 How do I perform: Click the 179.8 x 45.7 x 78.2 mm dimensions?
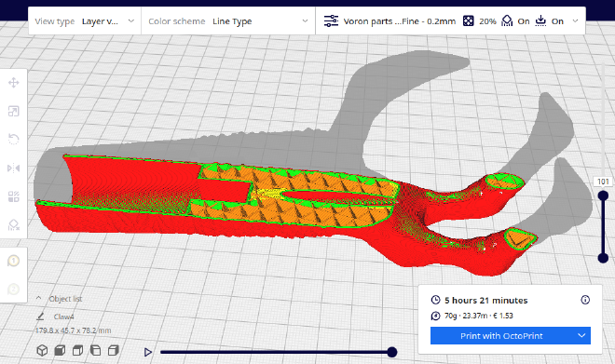pos(74,330)
